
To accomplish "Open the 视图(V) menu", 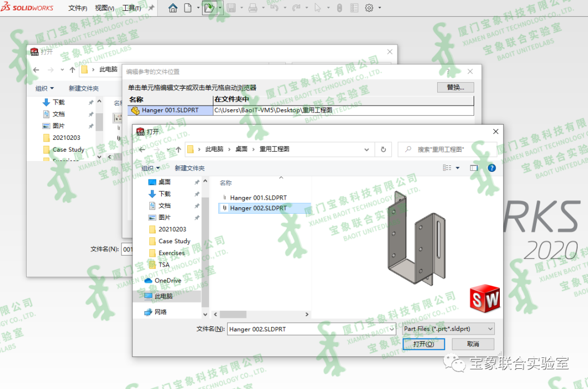I will point(105,8).
